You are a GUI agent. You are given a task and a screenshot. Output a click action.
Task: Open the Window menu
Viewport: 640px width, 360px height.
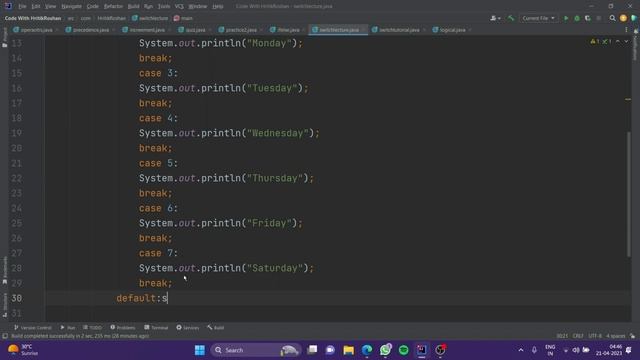198,7
